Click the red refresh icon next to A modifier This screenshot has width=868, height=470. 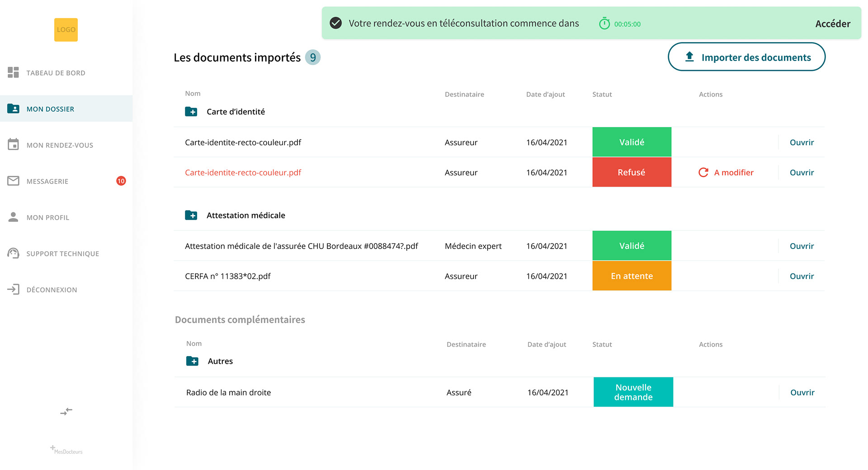(703, 172)
